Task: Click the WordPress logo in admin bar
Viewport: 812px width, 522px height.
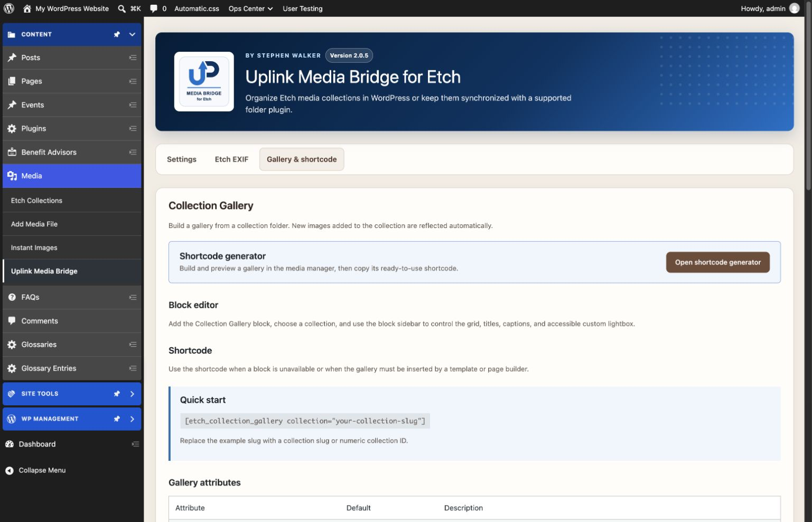Action: tap(9, 8)
